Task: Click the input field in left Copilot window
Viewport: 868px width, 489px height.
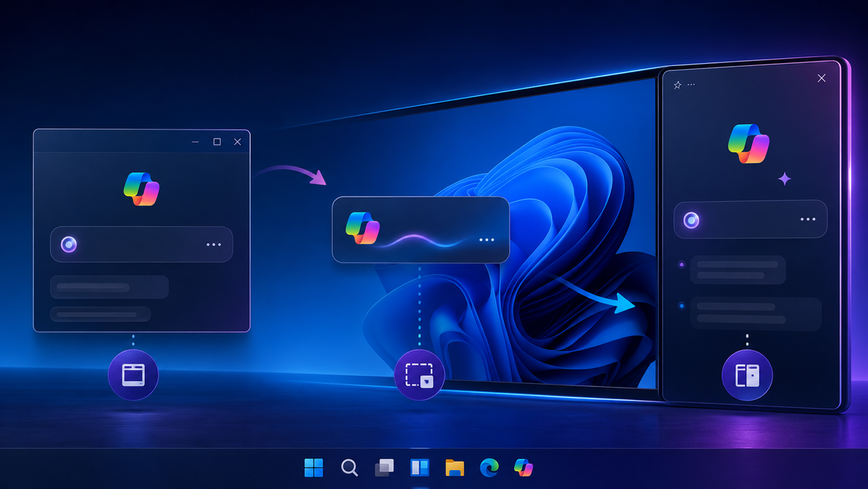Action: 142,244
